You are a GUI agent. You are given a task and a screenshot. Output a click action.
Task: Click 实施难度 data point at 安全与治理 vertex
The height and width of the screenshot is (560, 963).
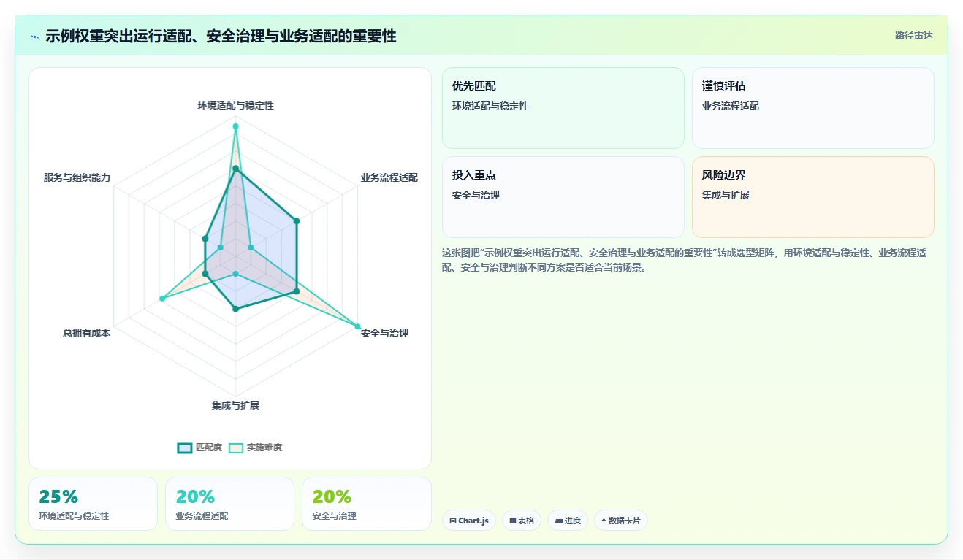[x=357, y=326]
